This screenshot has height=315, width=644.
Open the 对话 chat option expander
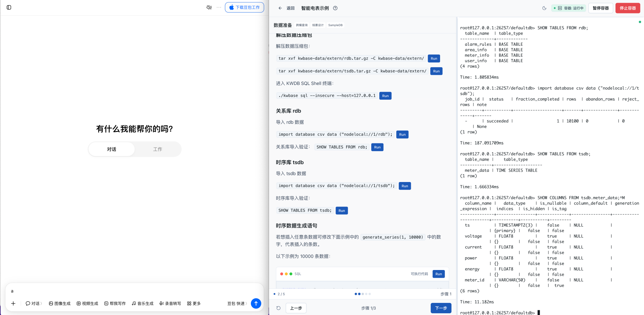point(34,304)
